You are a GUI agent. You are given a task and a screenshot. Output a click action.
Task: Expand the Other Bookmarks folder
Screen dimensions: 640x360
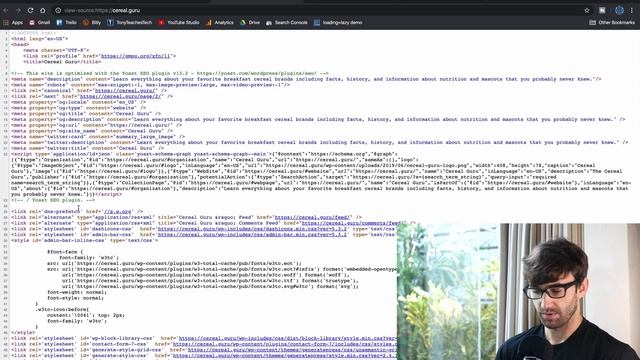(612, 22)
